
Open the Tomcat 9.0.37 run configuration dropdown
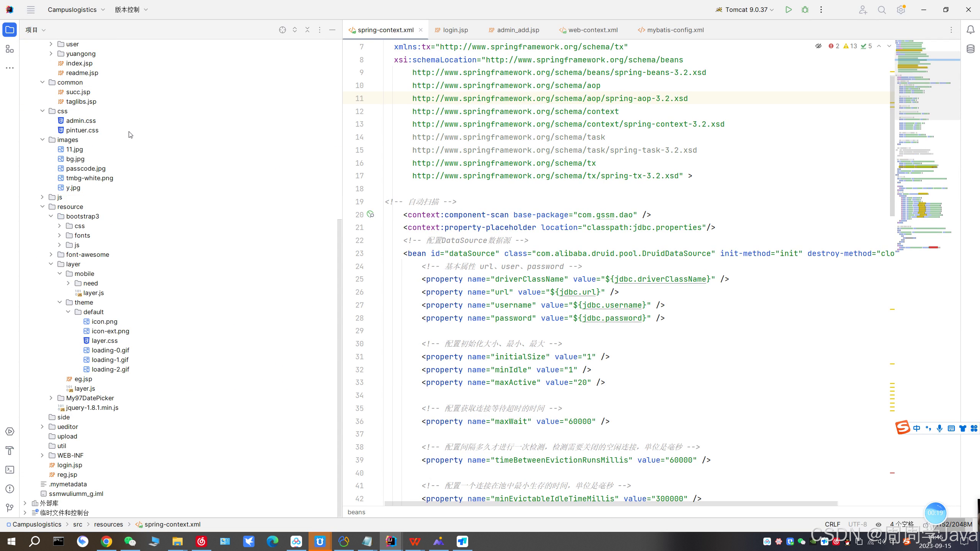[745, 10]
